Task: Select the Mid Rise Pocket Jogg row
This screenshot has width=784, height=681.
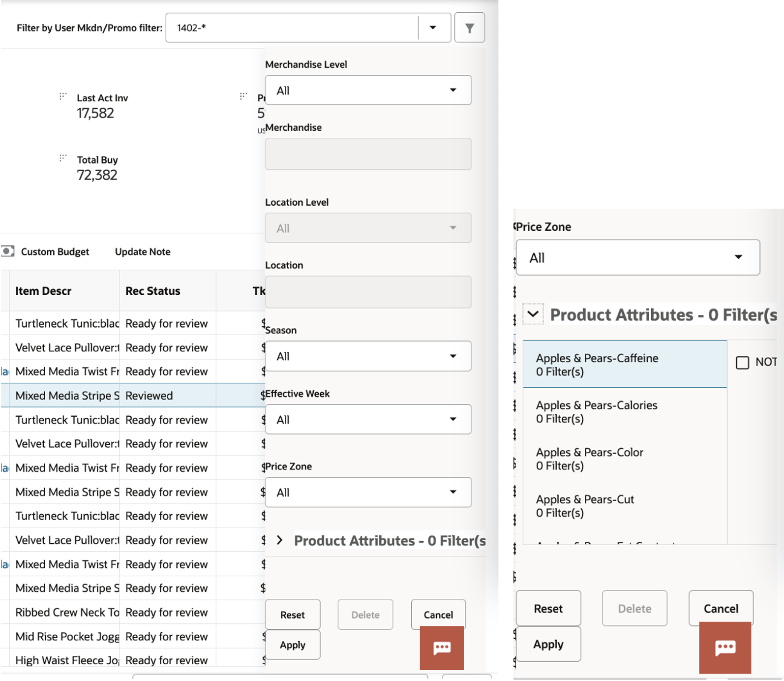Action: pyautogui.click(x=133, y=636)
